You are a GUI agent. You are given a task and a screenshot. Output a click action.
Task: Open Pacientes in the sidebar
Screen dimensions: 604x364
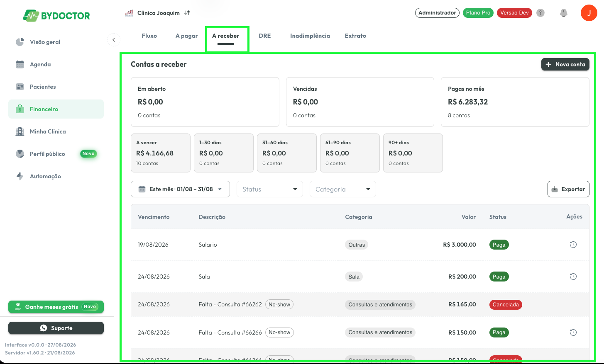pyautogui.click(x=56, y=87)
